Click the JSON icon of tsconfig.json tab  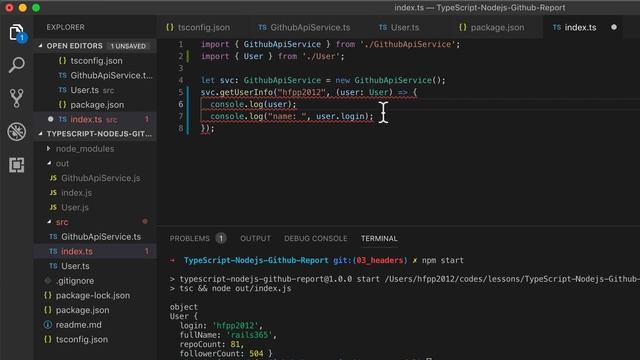[x=170, y=27]
